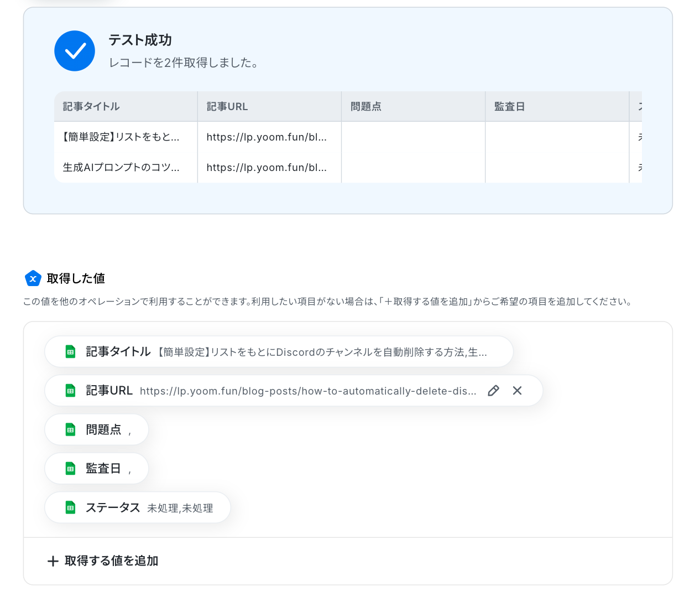Click the 取得する値を追加 button label
700x591 pixels.
click(111, 561)
